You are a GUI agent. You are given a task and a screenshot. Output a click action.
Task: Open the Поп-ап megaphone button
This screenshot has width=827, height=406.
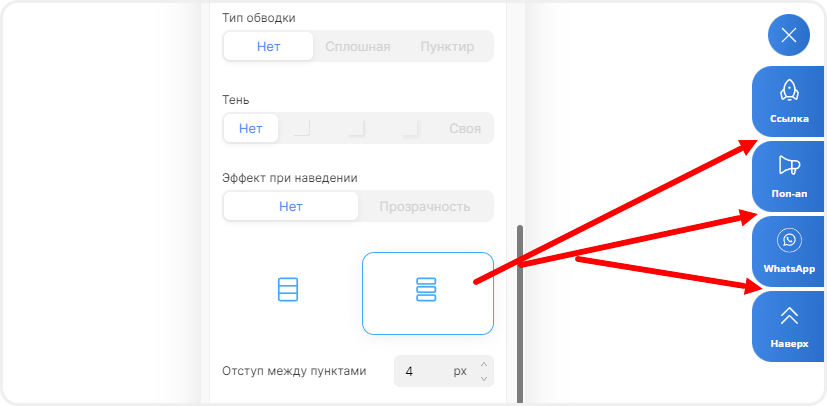pos(788,177)
